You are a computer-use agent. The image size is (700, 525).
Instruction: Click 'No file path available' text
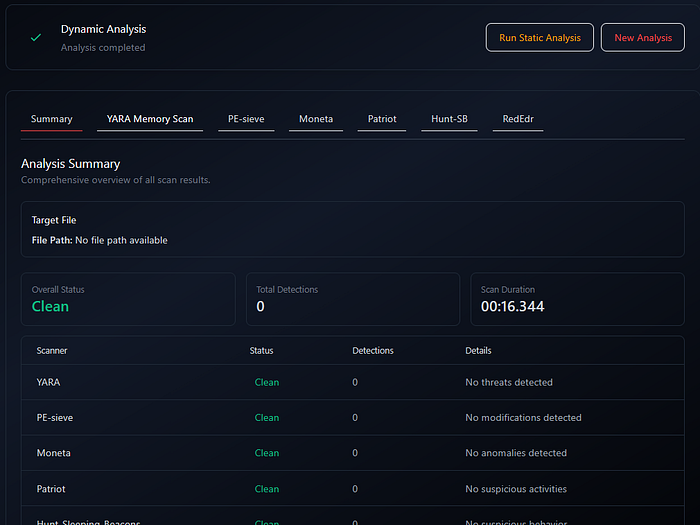pos(121,240)
